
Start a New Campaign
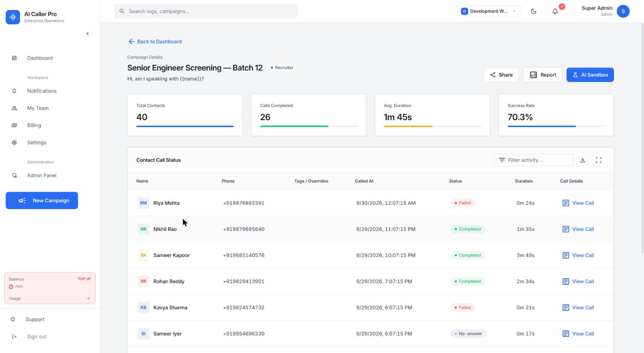pos(42,200)
